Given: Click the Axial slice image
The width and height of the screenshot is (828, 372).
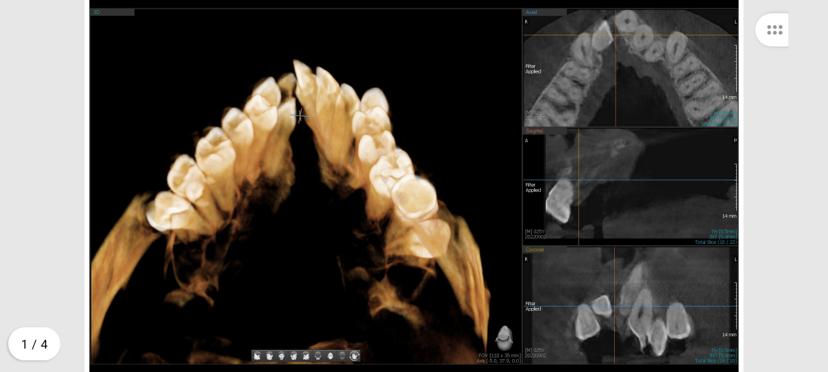Looking at the screenshot, I should tap(631, 68).
